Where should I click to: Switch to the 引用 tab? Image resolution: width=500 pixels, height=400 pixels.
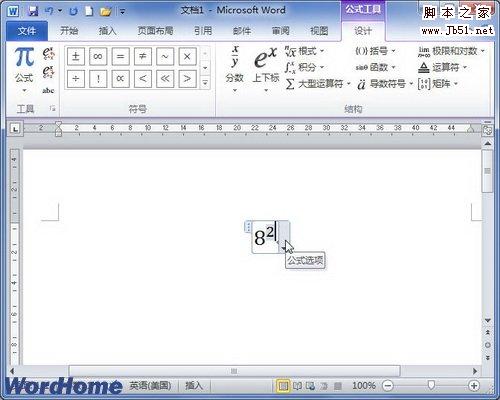[203, 31]
